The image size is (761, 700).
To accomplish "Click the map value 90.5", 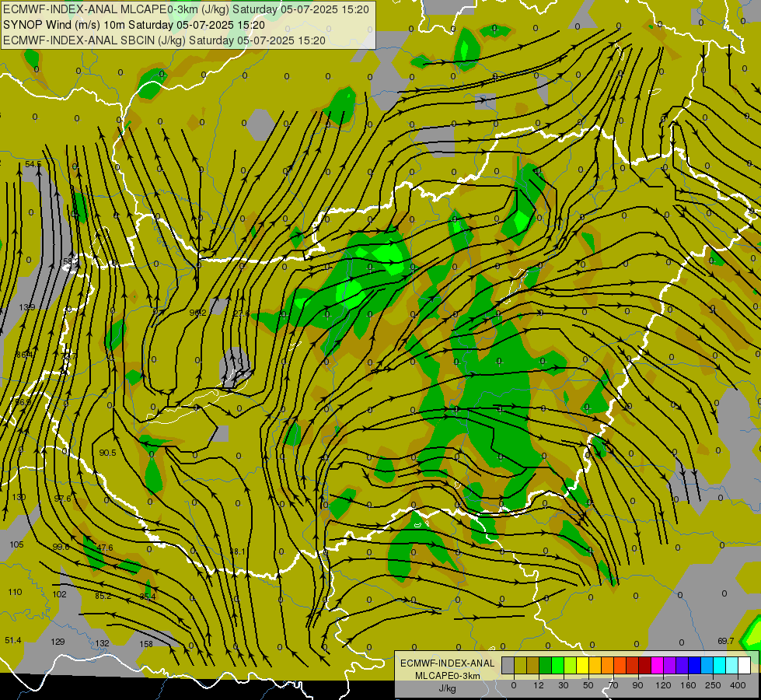I will pos(107,453).
